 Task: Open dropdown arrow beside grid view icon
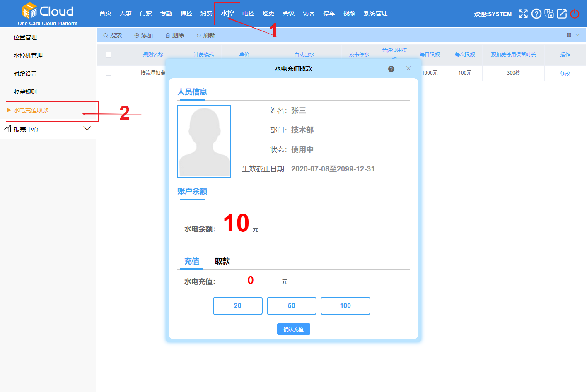coord(577,35)
